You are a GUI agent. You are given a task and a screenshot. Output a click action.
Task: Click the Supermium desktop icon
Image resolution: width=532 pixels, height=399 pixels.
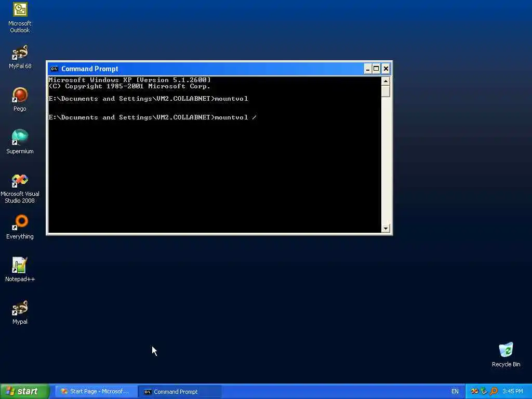tap(20, 142)
